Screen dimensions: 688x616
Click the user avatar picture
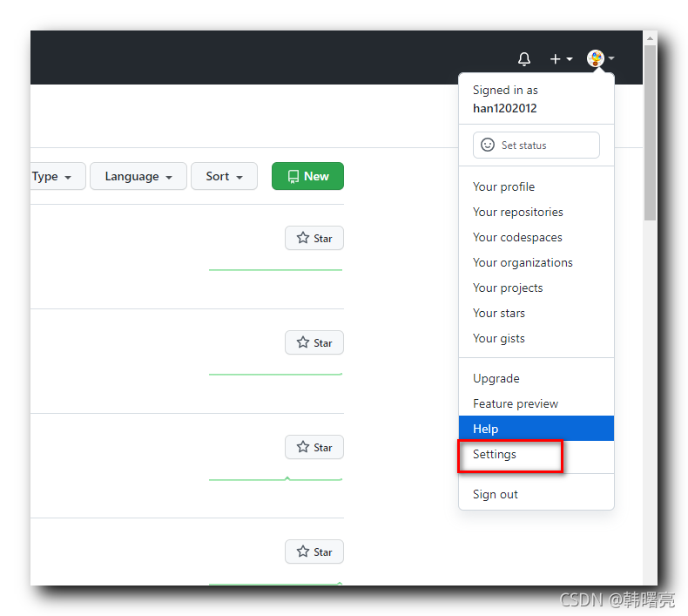(x=596, y=58)
